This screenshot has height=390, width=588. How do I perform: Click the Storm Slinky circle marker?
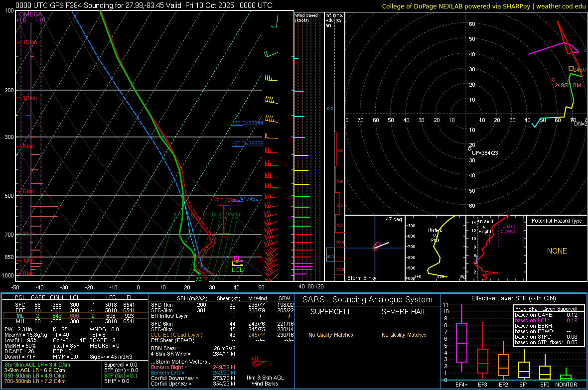point(377,246)
